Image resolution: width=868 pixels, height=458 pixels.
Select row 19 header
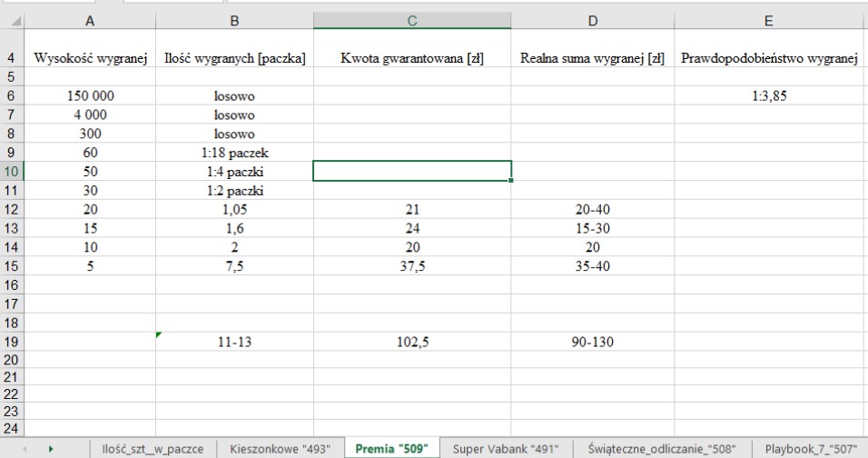pos(11,342)
